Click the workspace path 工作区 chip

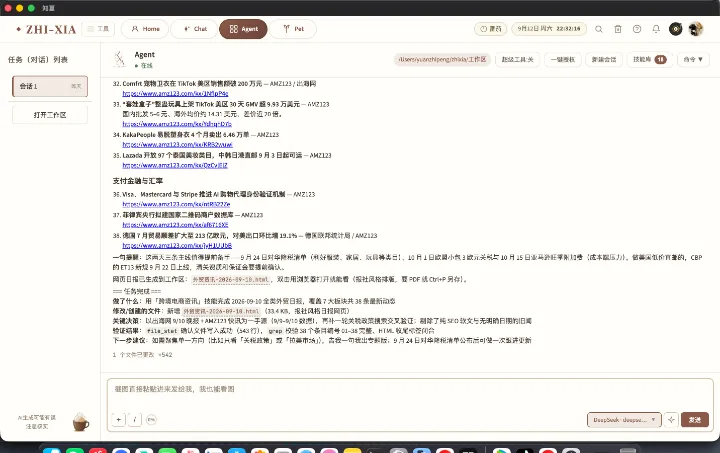tap(442, 60)
